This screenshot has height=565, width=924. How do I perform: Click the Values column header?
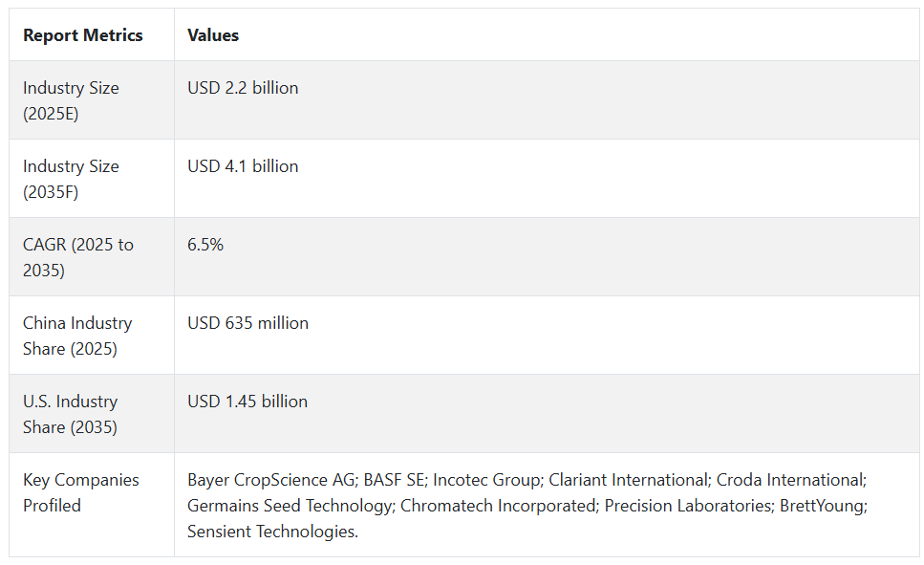213,35
